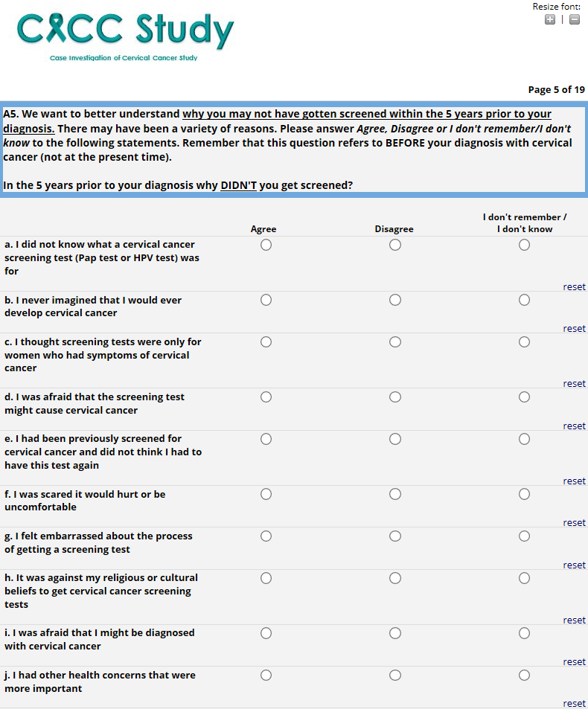Mark Agree for afraid test causes cancer
The width and height of the screenshot is (588, 709).
[266, 397]
